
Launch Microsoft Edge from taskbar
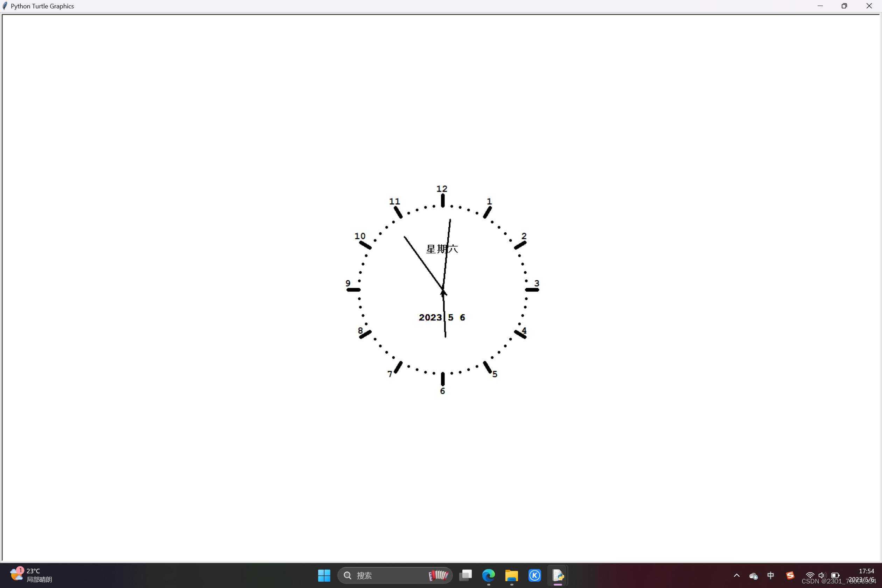click(488, 575)
